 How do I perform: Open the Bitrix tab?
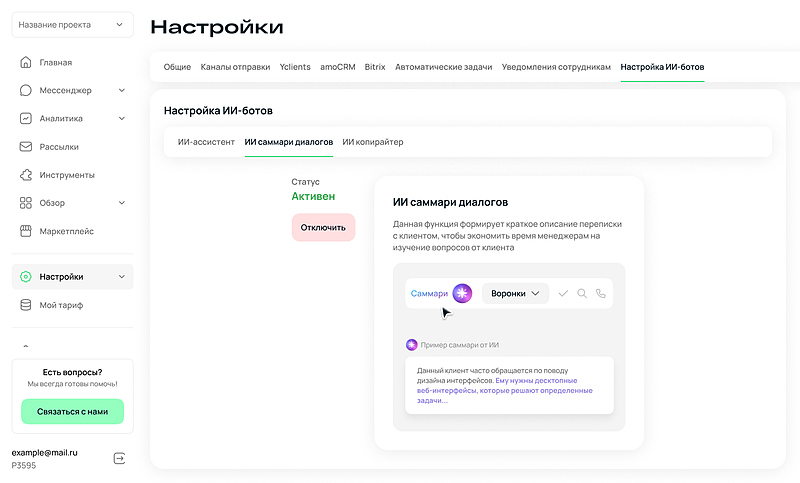click(375, 67)
